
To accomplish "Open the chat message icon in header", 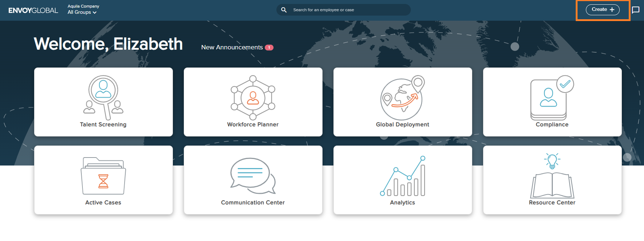I will pyautogui.click(x=635, y=10).
